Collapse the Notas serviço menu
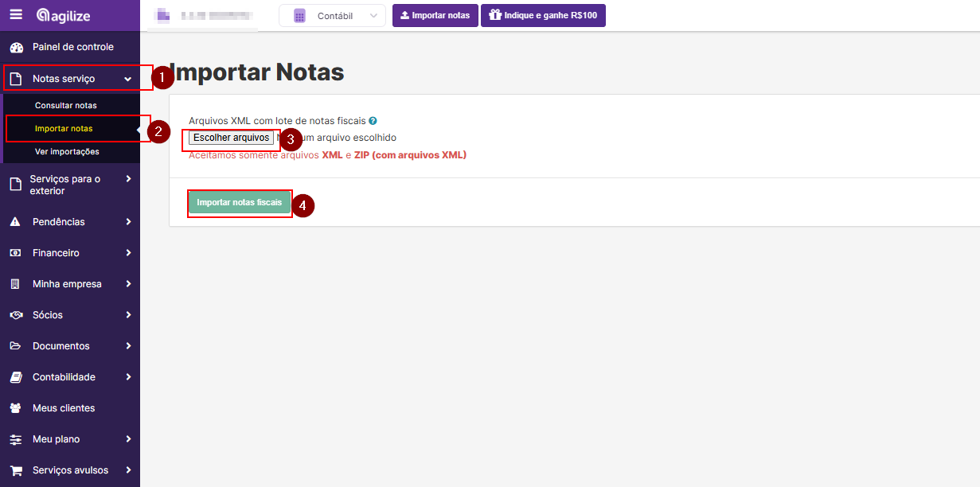Screen dimensions: 980x487 (x=127, y=79)
